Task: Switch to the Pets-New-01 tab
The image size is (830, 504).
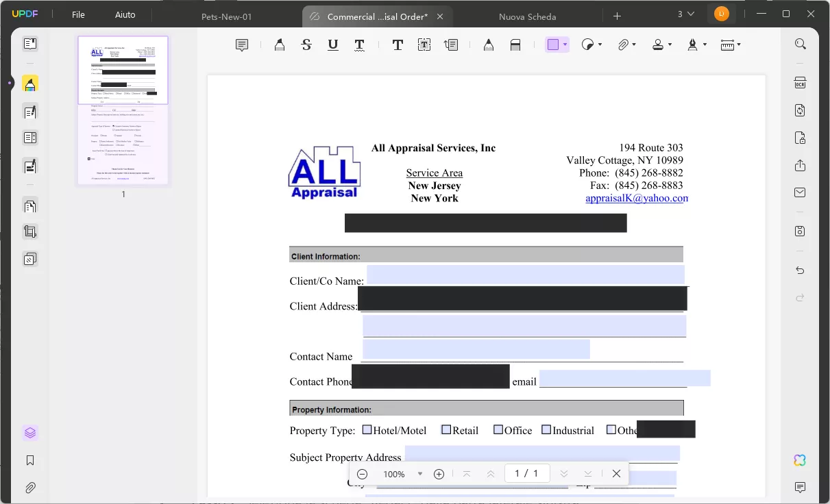Action: coord(227,16)
